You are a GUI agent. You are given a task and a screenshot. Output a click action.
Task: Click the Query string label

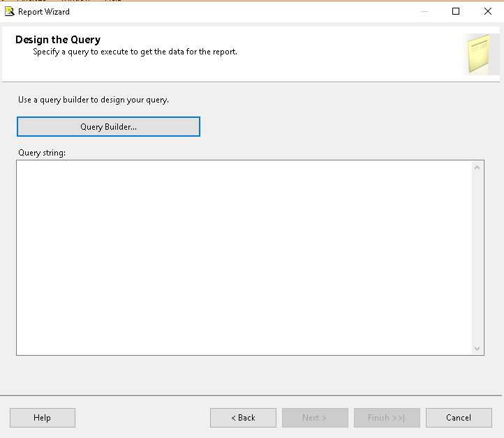[x=42, y=153]
